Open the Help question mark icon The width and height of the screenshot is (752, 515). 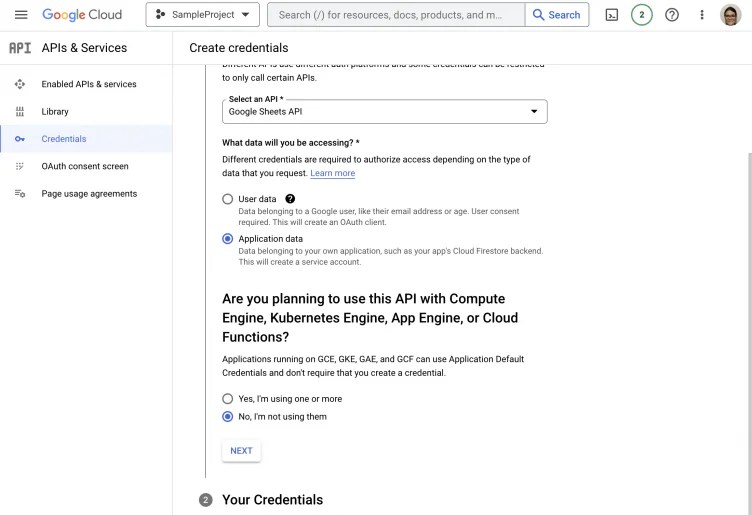[672, 15]
